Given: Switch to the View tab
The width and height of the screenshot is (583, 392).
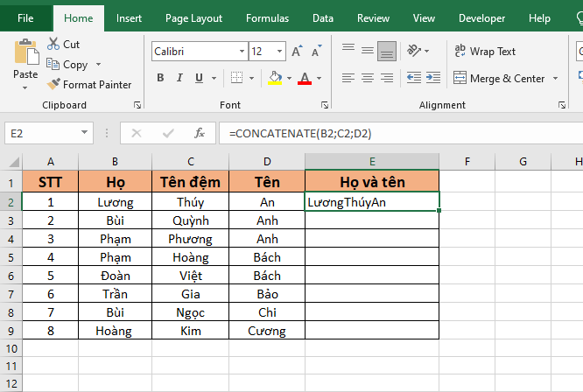Looking at the screenshot, I should tap(424, 17).
